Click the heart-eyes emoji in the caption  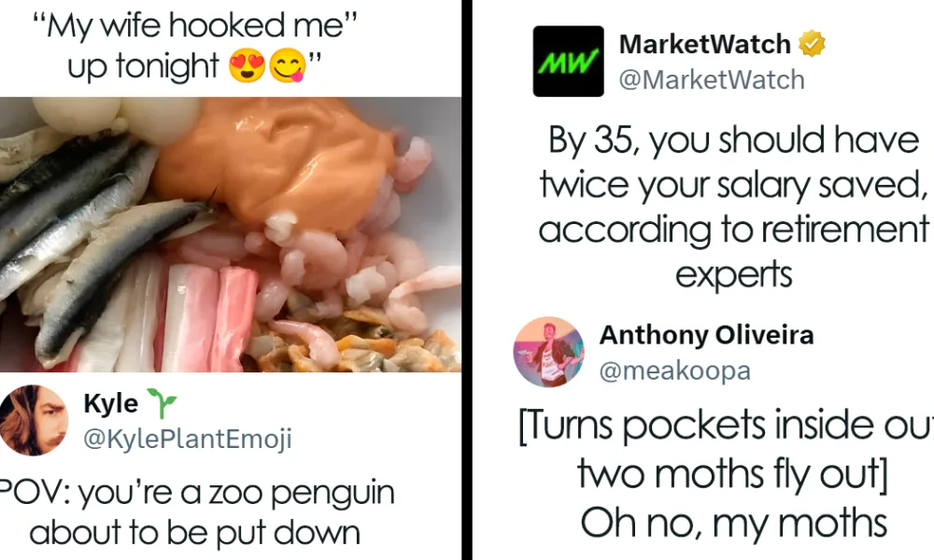click(248, 65)
